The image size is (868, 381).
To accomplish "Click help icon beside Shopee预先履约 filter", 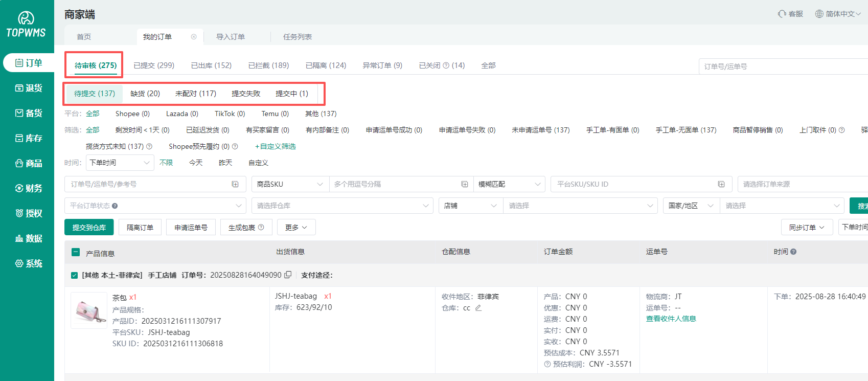I will 235,146.
